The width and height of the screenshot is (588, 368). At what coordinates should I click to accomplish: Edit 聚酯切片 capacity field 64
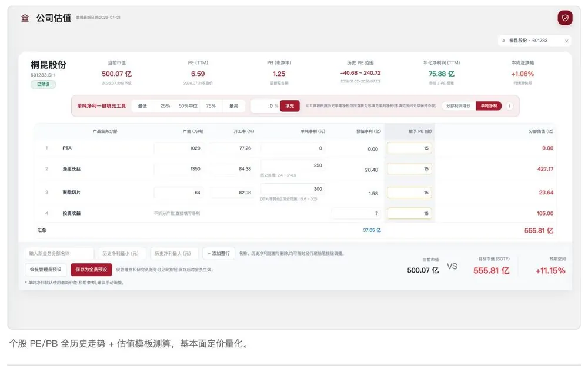tap(179, 193)
